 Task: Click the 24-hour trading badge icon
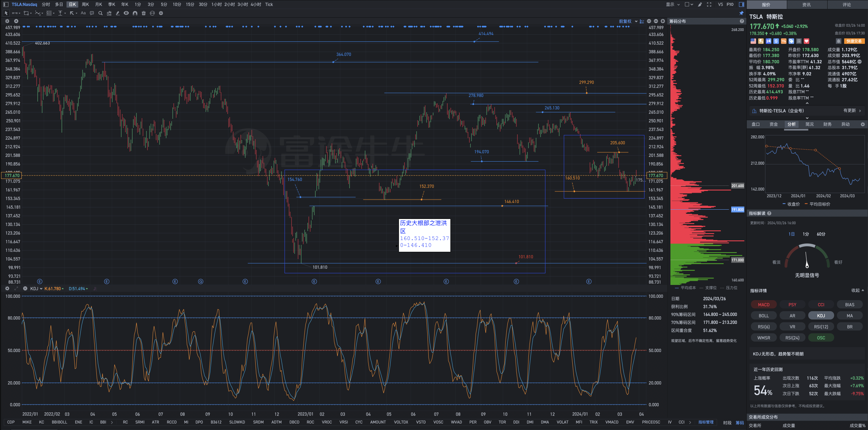[769, 41]
